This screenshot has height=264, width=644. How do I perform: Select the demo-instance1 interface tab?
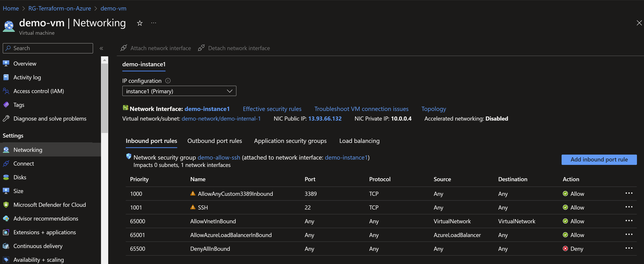[144, 64]
